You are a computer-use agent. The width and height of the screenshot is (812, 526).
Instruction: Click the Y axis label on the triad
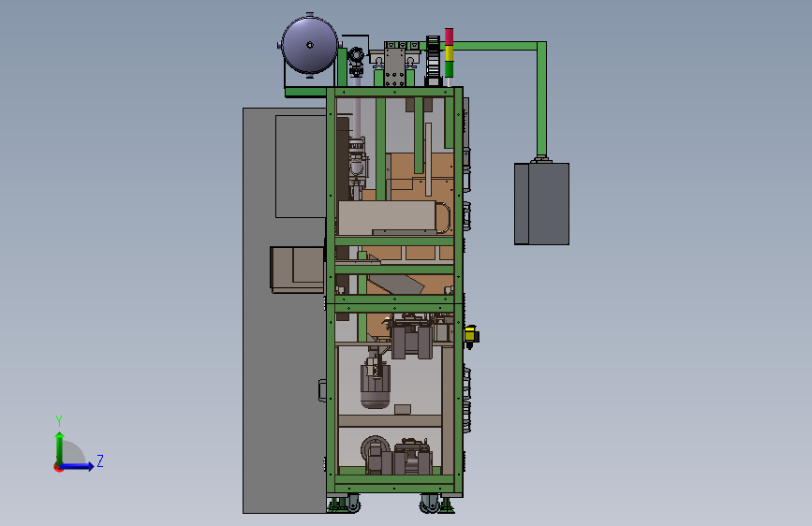point(59,421)
